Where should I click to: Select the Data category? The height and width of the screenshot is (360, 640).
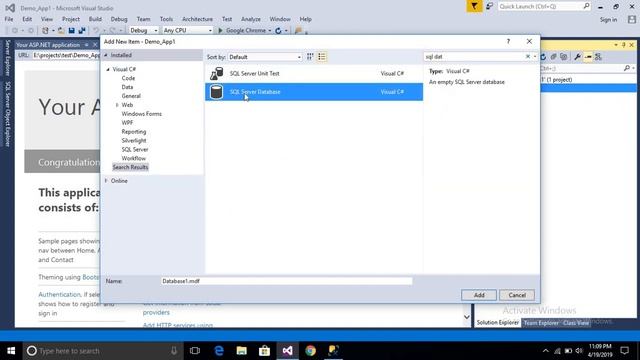click(127, 87)
